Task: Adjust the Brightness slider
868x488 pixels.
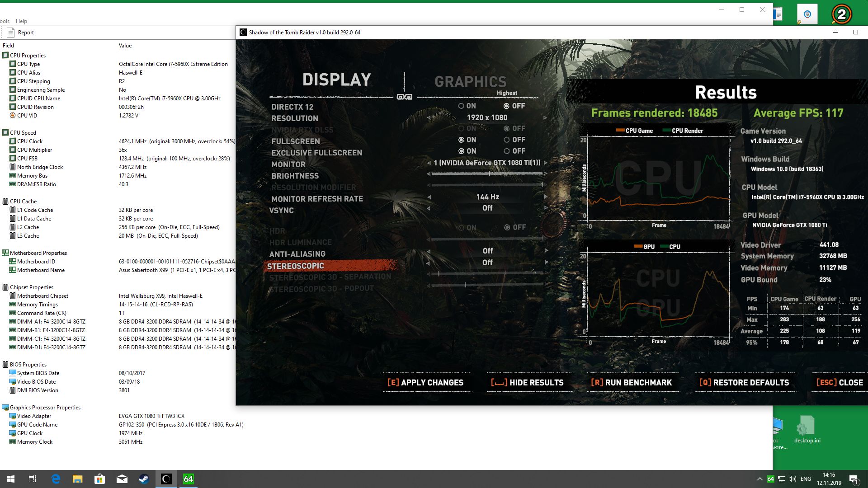Action: 489,174
